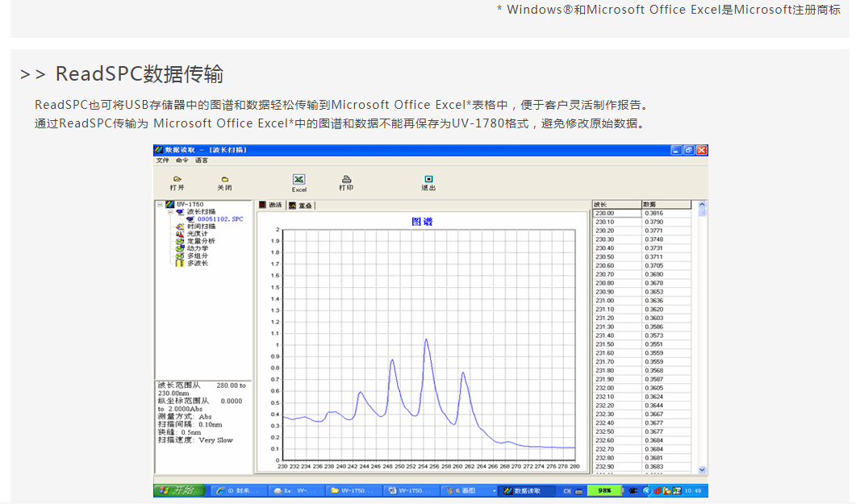Switch to the 激活 tab

pyautogui.click(x=271, y=205)
